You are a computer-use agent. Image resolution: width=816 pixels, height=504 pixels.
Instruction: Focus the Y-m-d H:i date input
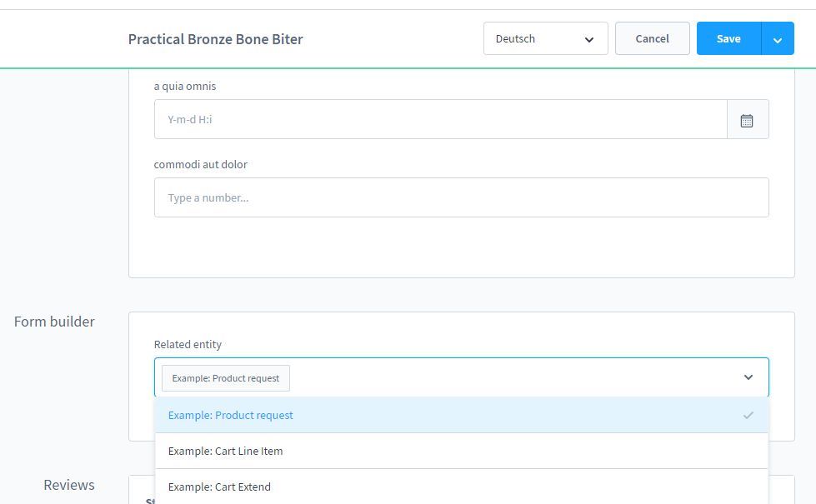(x=440, y=120)
